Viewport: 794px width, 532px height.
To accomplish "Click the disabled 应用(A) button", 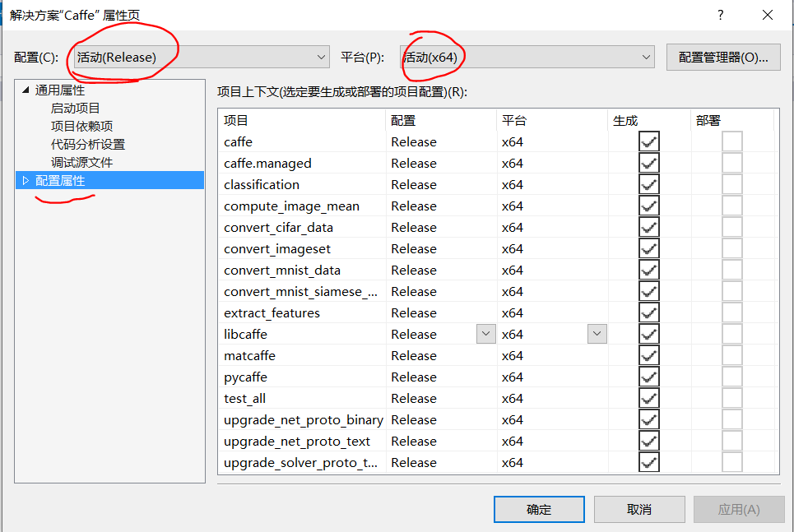I will pyautogui.click(x=739, y=509).
